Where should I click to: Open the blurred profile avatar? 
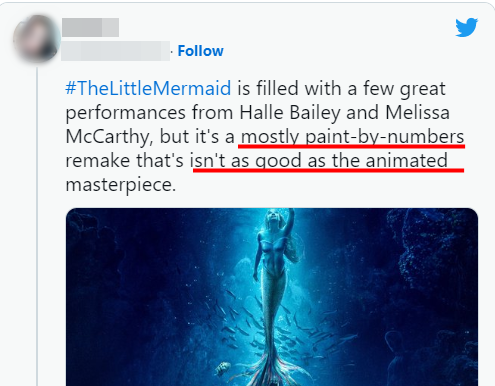37,38
